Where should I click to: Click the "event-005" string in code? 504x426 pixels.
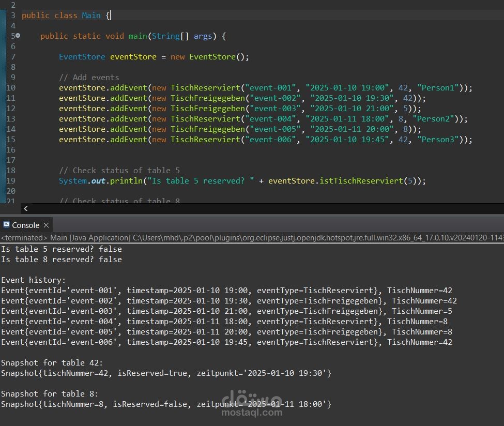(x=275, y=129)
